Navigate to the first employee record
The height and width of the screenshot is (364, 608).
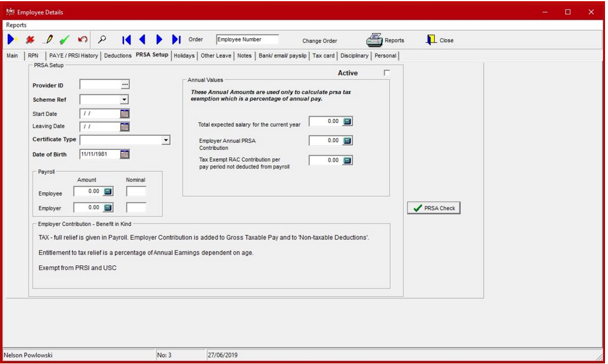click(126, 39)
